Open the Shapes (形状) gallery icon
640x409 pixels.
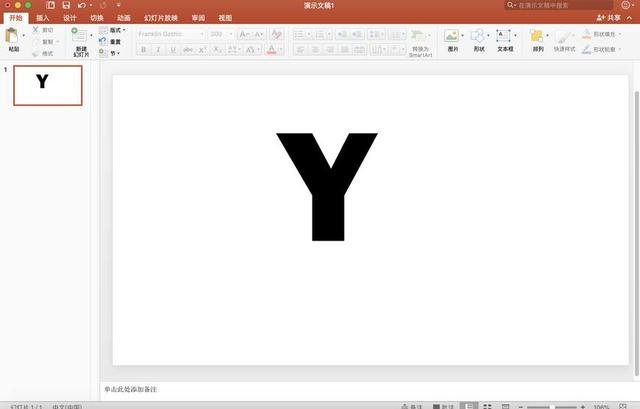pos(479,37)
